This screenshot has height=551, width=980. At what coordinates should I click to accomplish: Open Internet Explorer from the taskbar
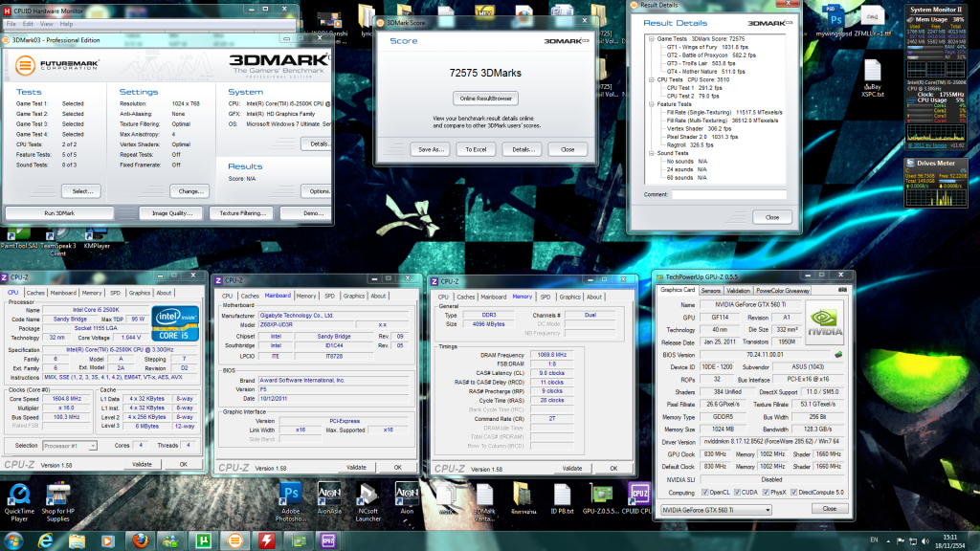[x=45, y=540]
